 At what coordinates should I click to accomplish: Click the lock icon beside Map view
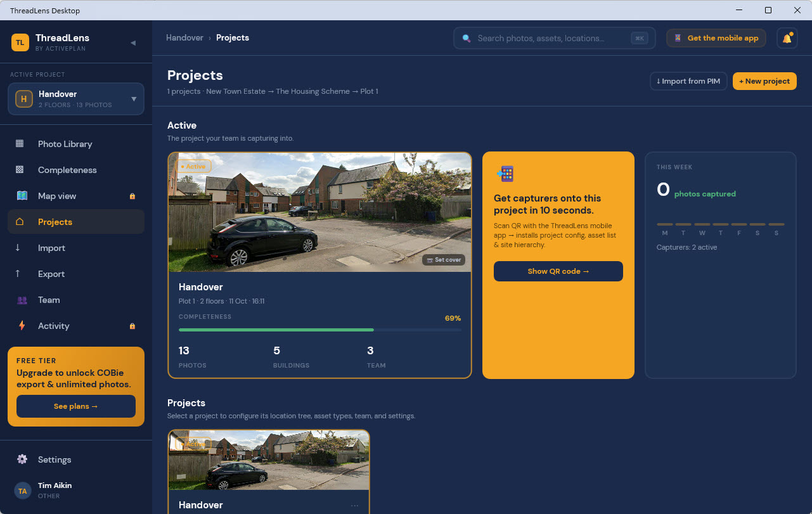click(132, 196)
